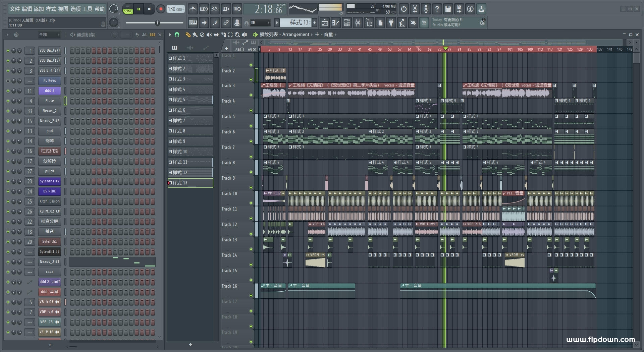Open the mixer window icon
644x352 pixels.
358,23
